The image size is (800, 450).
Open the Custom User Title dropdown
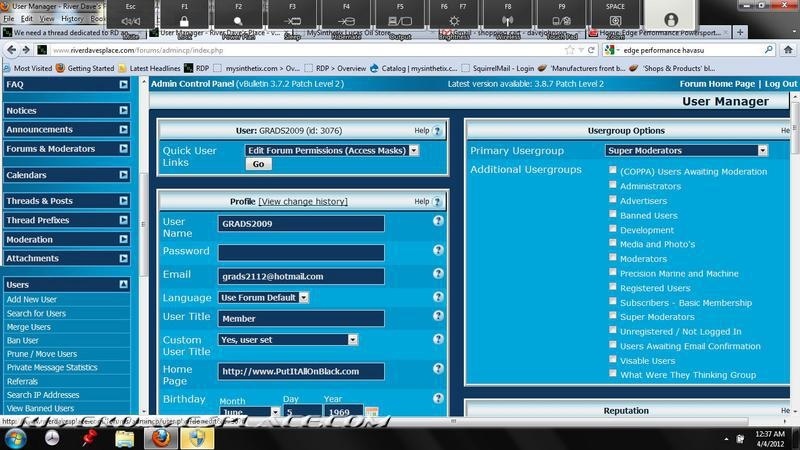(x=352, y=340)
